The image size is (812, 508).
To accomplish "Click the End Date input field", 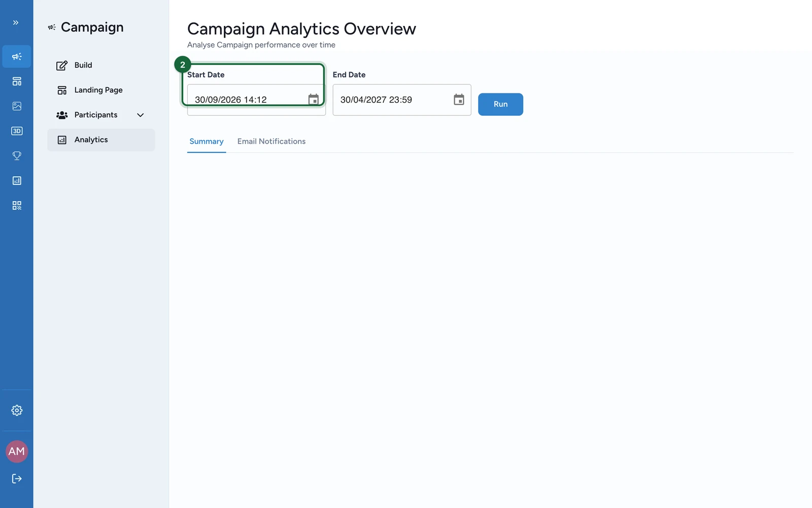I will click(402, 100).
